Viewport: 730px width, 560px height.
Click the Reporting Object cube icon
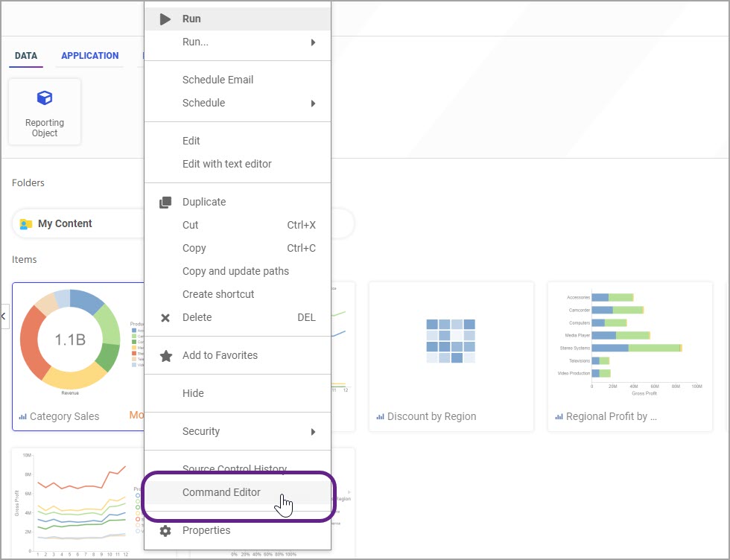[x=45, y=98]
